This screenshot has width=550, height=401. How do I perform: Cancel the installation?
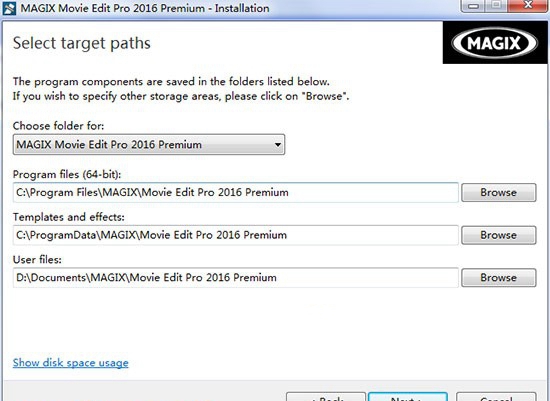(496, 397)
